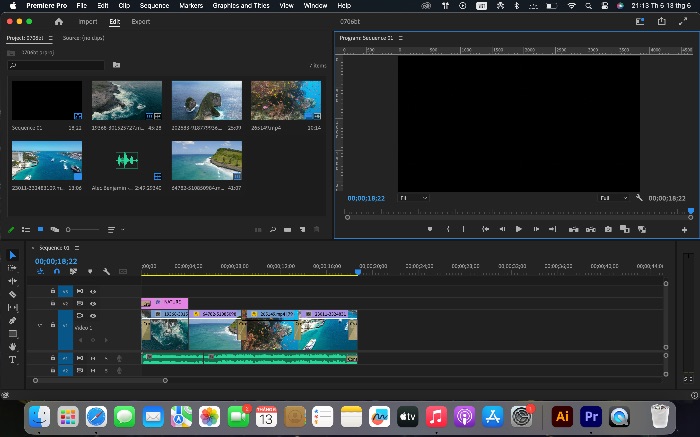Select the Razor tool

coord(12,294)
